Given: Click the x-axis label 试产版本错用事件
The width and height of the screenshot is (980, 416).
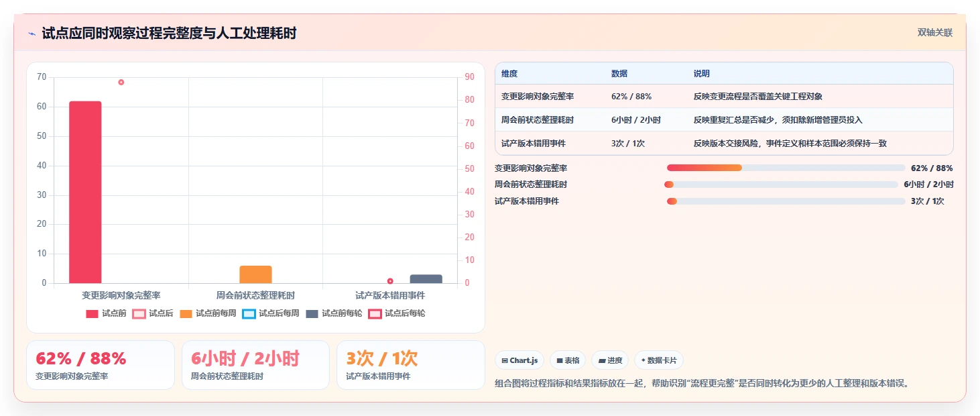Looking at the screenshot, I should (390, 295).
